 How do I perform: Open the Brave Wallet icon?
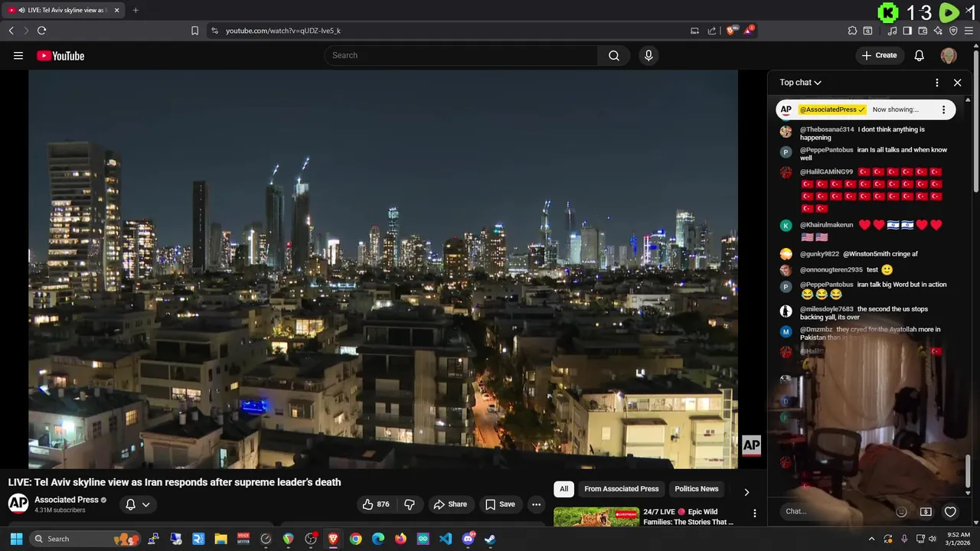coord(923,31)
